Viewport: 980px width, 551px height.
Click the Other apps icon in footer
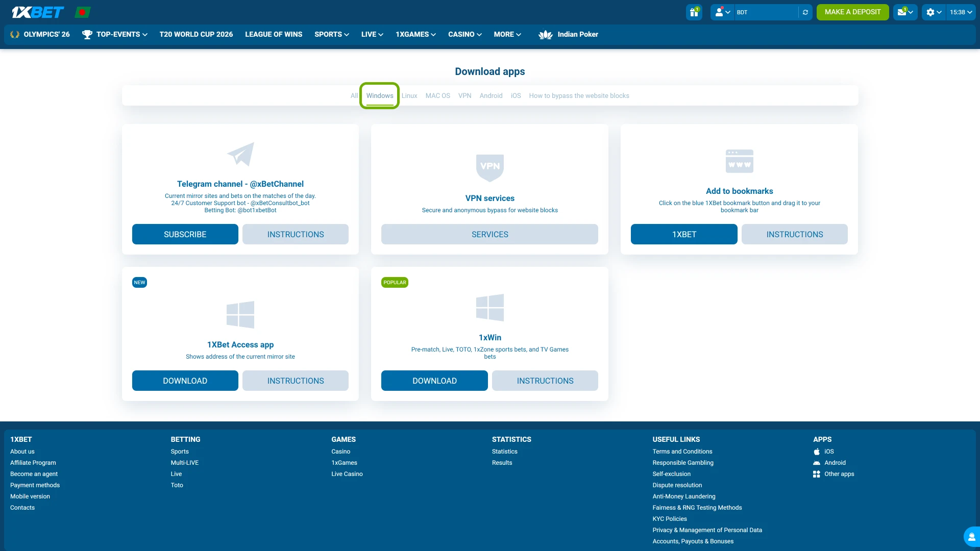817,474
